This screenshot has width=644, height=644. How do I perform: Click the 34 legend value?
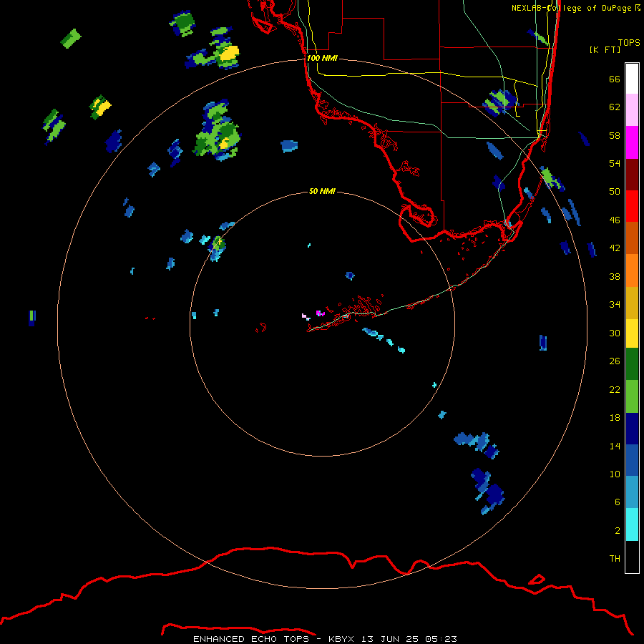tap(615, 304)
